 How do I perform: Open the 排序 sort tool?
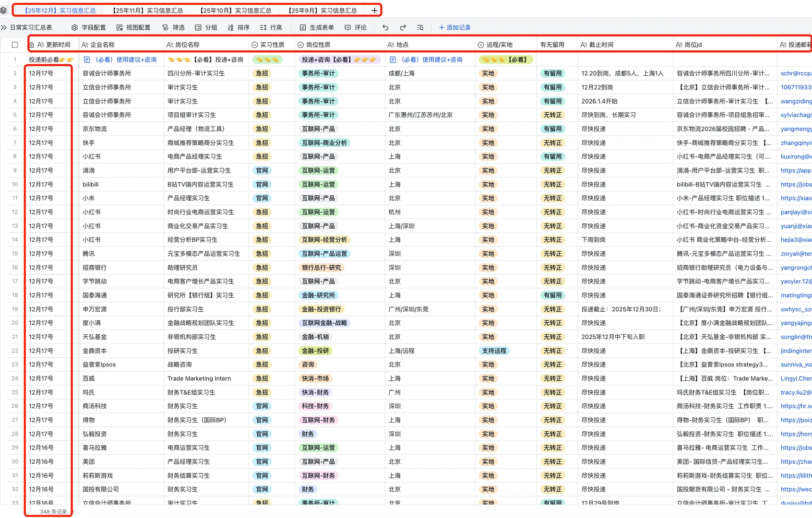click(x=239, y=27)
